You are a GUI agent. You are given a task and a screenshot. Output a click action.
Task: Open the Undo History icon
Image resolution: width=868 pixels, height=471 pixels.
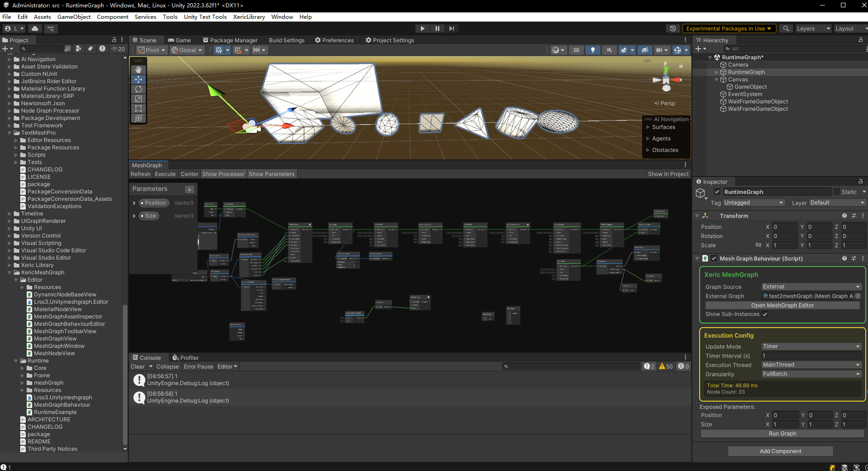673,28
